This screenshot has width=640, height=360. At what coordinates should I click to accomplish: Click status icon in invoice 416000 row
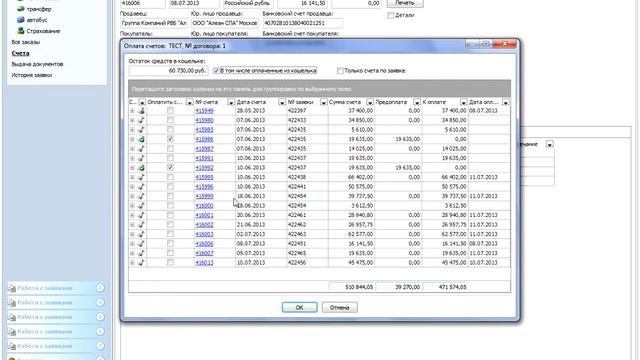coord(141,205)
